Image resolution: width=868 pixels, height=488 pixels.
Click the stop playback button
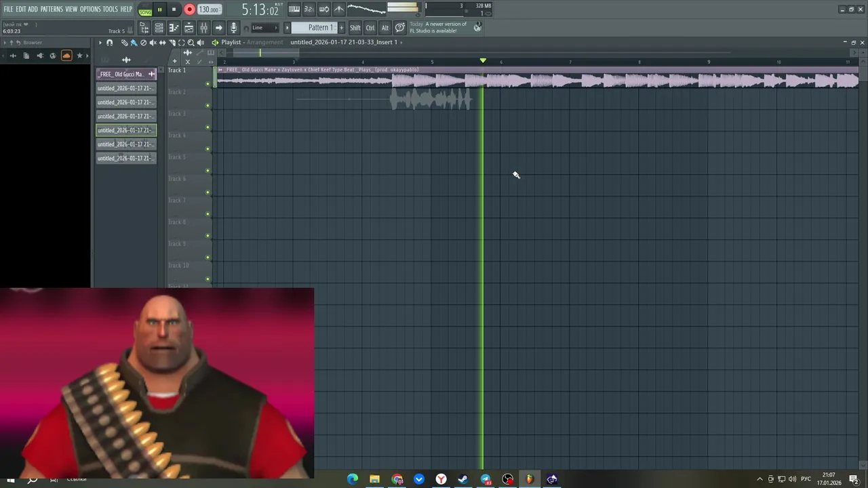174,9
